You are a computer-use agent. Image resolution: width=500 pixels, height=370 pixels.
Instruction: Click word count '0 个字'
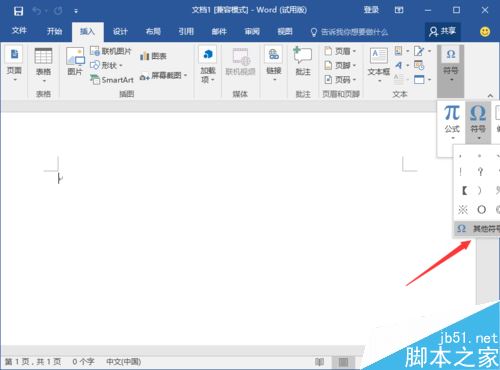point(83,361)
